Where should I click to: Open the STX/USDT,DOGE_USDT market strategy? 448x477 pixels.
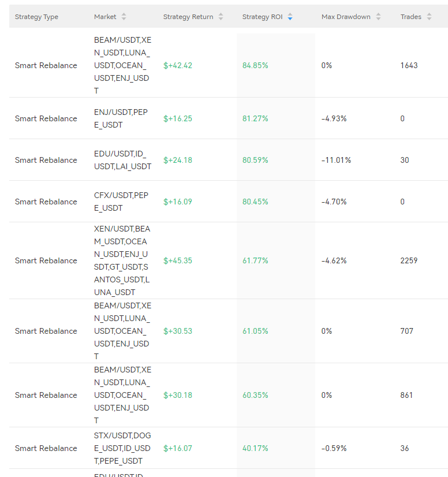pyautogui.click(x=122, y=448)
